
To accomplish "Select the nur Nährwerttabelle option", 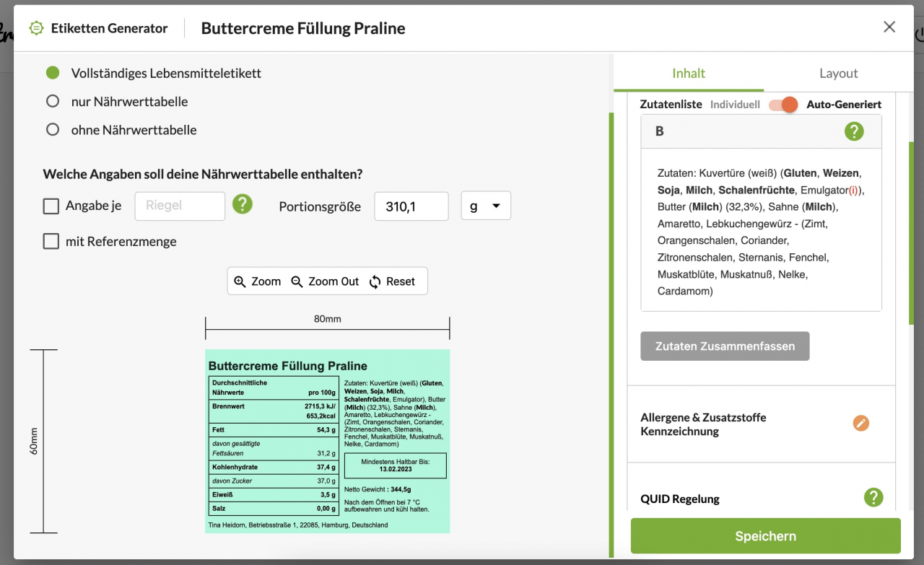I will (x=52, y=101).
